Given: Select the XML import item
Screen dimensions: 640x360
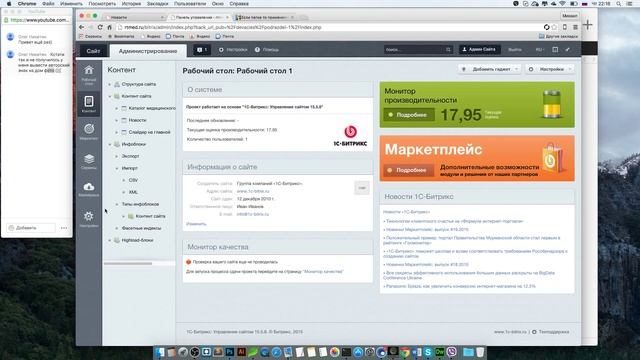Looking at the screenshot, I should [133, 192].
